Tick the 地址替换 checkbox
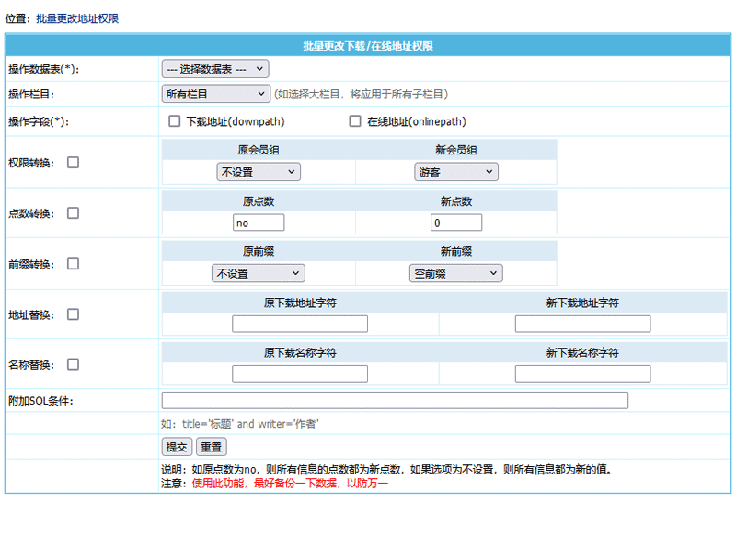The image size is (736, 560). click(x=74, y=314)
